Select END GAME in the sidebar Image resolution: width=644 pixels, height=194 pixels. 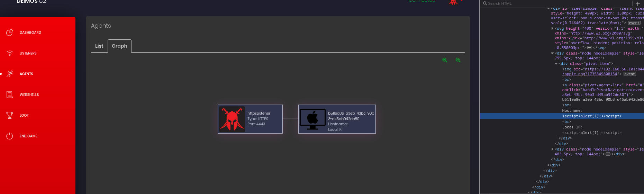(x=28, y=136)
